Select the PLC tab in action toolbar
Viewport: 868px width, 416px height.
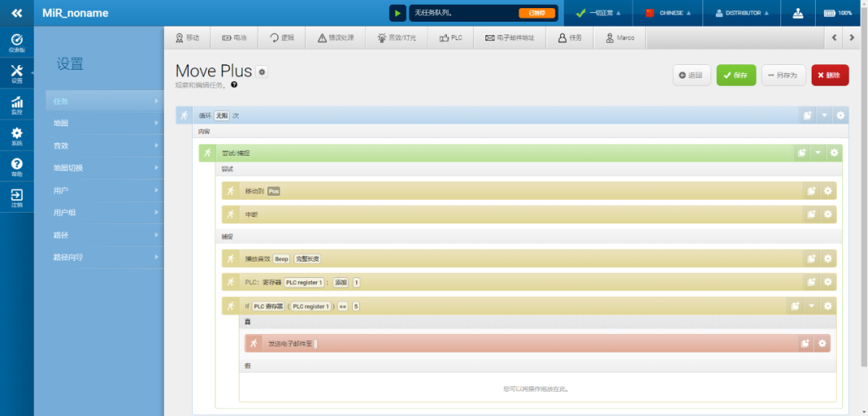451,38
